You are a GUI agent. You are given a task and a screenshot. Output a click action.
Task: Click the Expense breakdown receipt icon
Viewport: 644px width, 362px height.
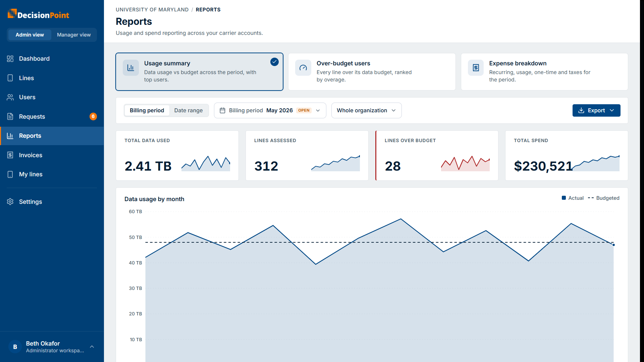tap(476, 68)
